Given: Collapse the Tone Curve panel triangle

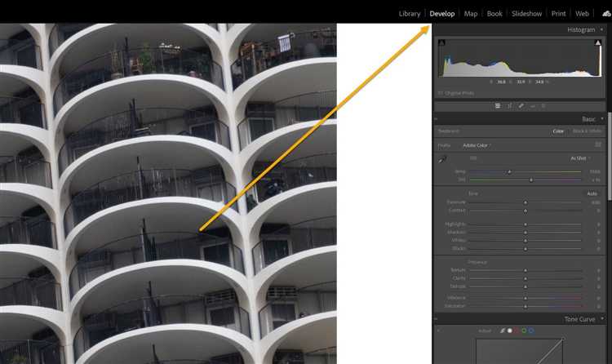Looking at the screenshot, I should (x=602, y=319).
